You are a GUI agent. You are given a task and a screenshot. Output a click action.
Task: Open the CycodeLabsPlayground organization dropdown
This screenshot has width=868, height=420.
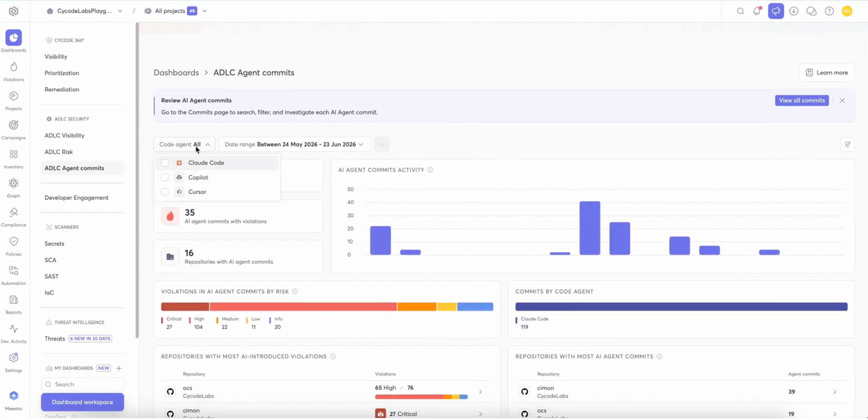[x=84, y=11]
